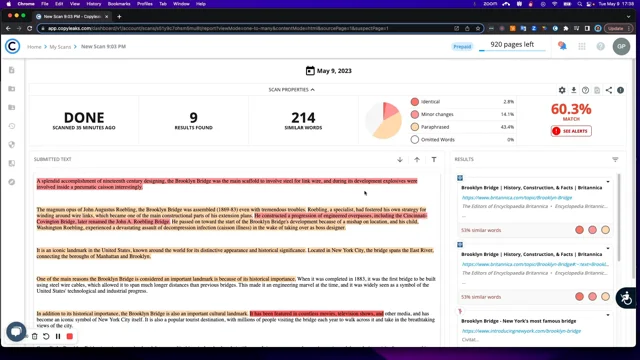The image size is (640, 360).
Task: Open the notifications bell icon
Action: (x=562, y=46)
